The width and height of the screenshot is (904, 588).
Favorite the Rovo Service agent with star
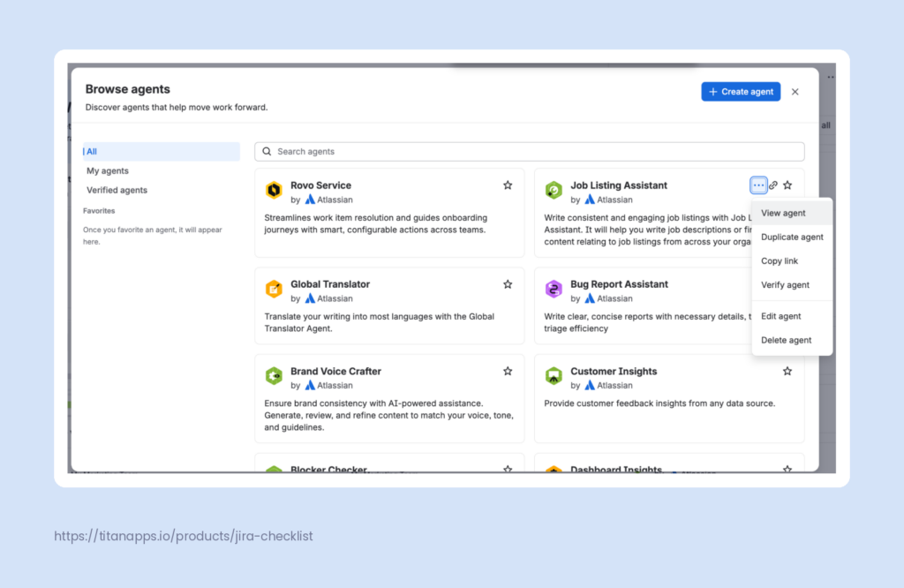pyautogui.click(x=508, y=185)
